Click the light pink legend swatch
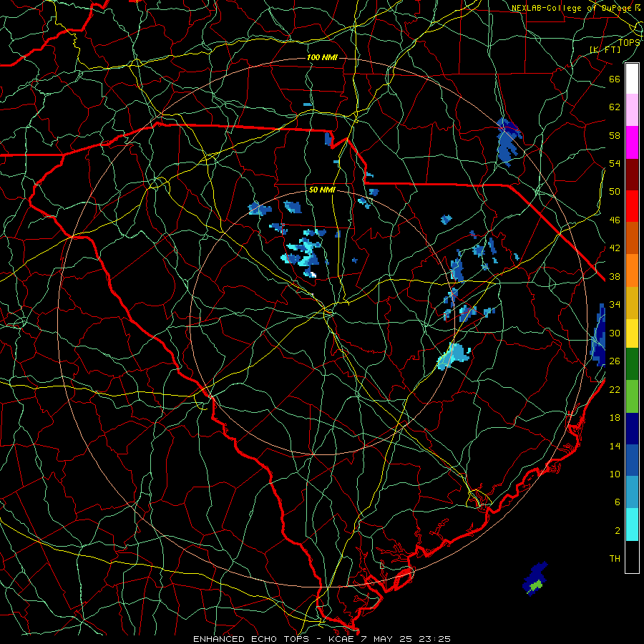This screenshot has height=644, width=644. pos(632,109)
